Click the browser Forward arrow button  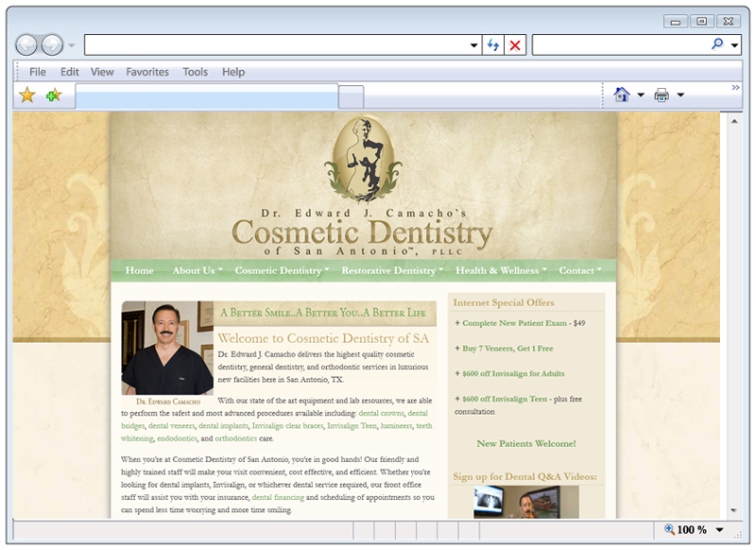tap(52, 45)
